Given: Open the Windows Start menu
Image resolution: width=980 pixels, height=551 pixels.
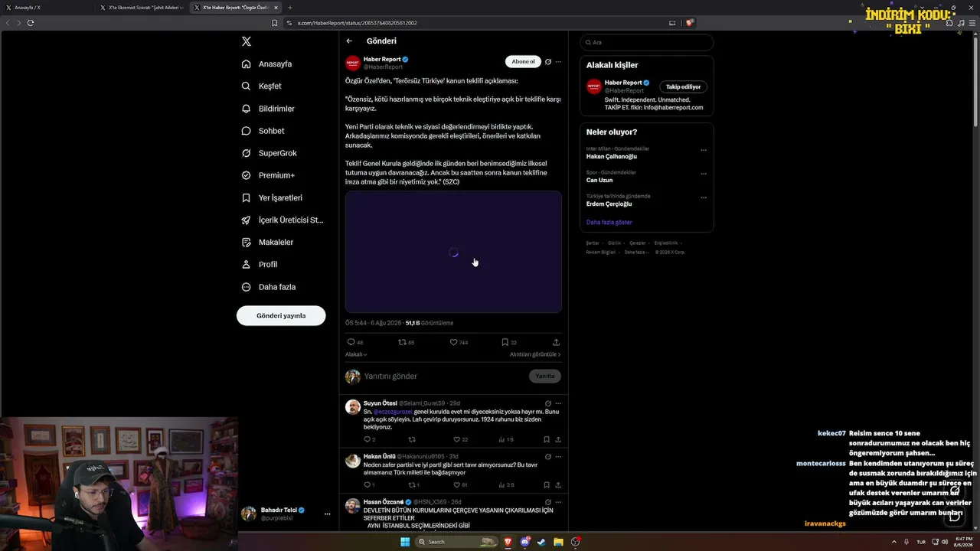Looking at the screenshot, I should pyautogui.click(x=405, y=542).
